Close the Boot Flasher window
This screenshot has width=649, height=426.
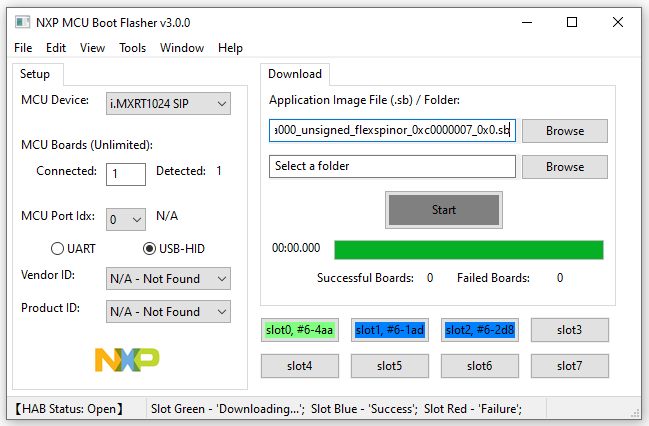tap(618, 22)
